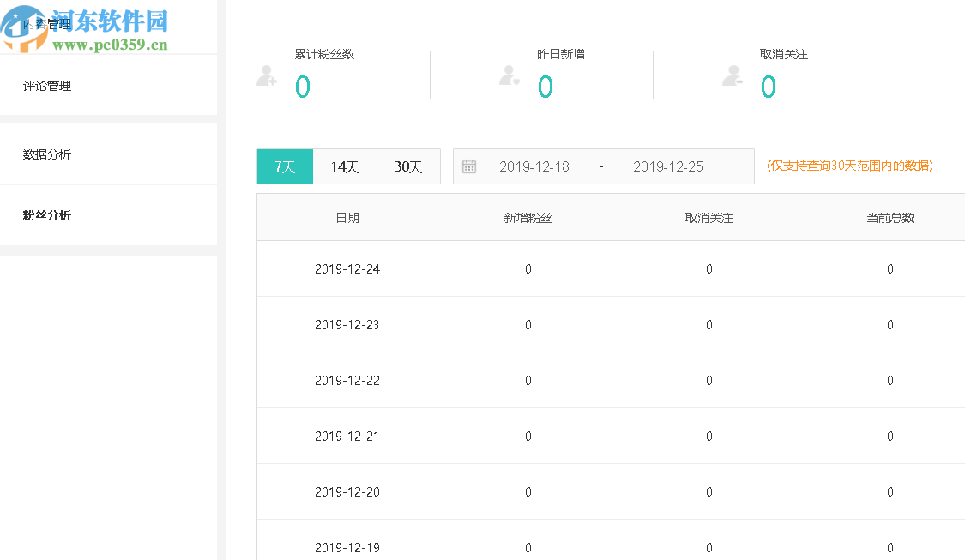Click the unfollow person icon next to 取消关注
965x560 pixels.
(x=732, y=76)
